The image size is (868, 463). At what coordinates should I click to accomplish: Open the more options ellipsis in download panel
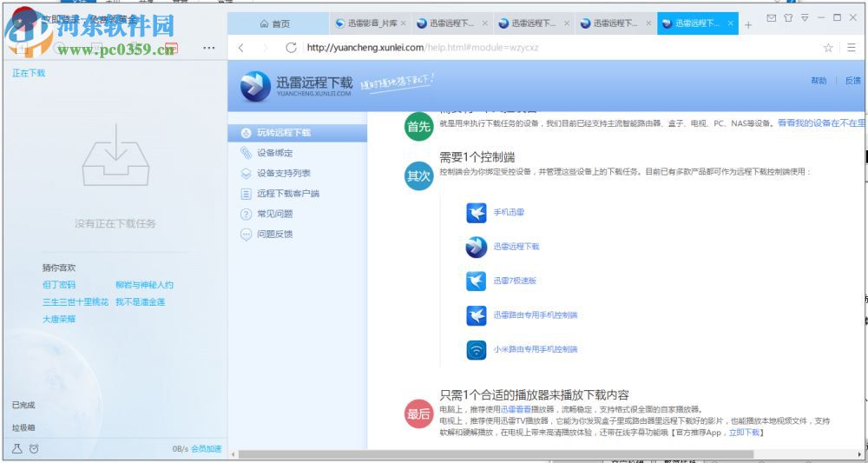click(x=208, y=48)
